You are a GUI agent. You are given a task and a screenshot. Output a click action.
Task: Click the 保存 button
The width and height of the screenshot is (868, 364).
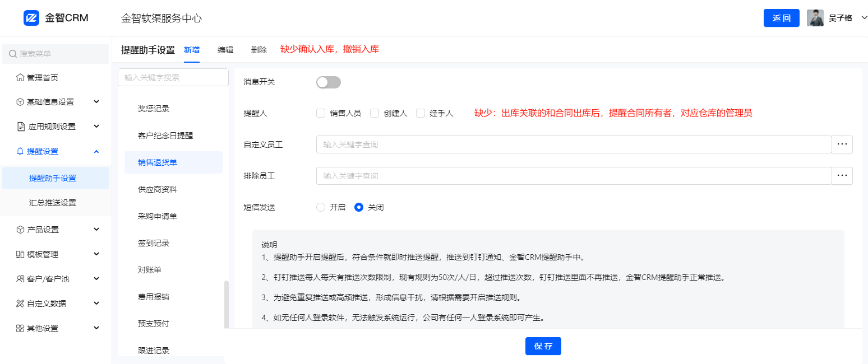click(x=543, y=346)
